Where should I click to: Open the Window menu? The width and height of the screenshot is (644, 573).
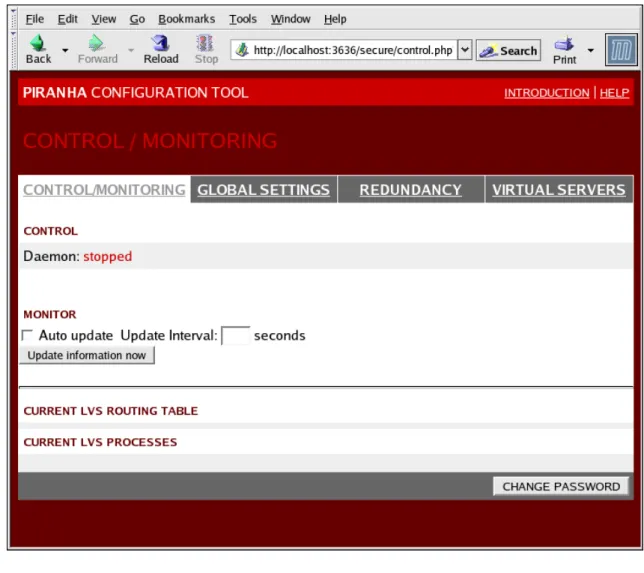click(290, 19)
